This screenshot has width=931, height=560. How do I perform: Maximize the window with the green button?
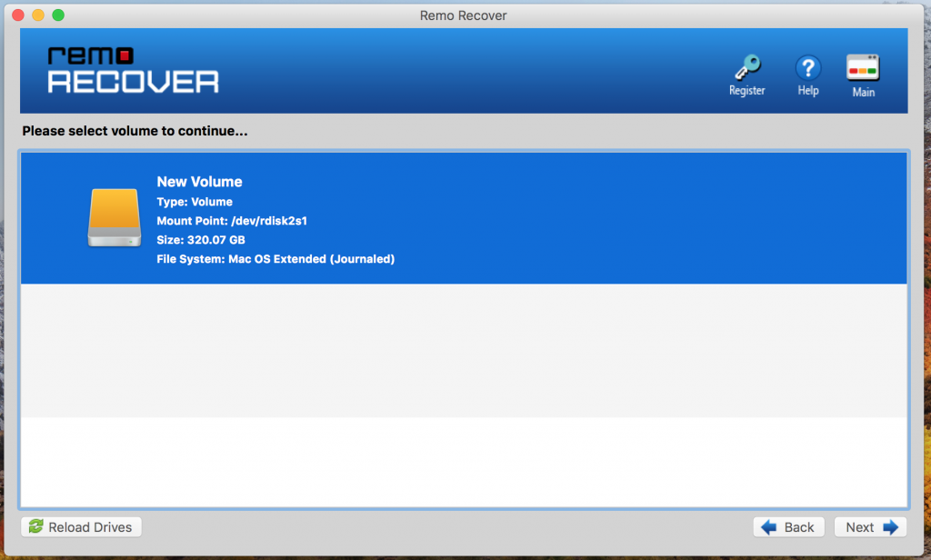click(58, 15)
